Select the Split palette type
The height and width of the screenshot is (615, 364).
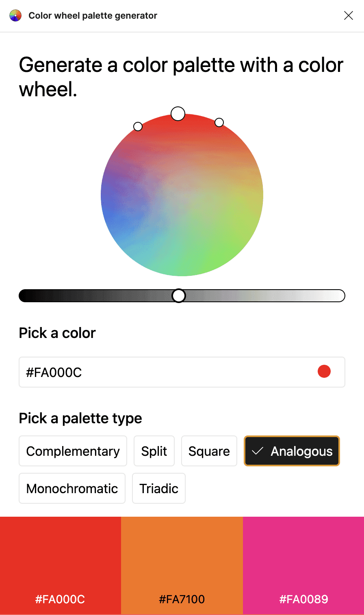(x=154, y=451)
